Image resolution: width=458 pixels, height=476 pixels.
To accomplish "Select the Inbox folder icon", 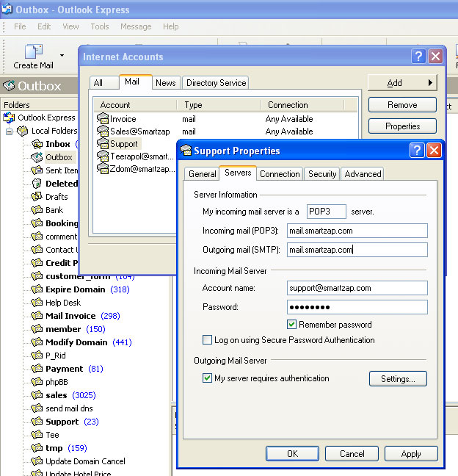I will coord(37,144).
